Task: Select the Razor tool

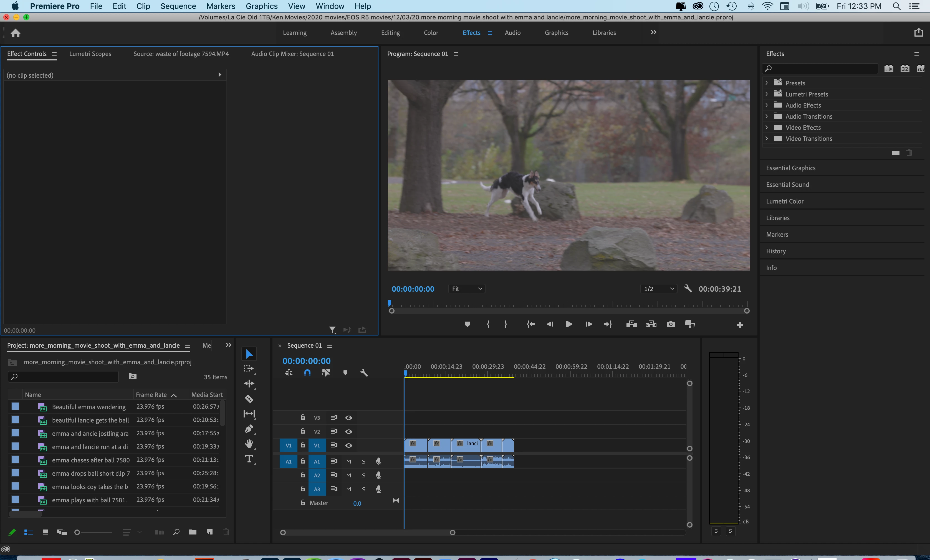Action: [249, 399]
